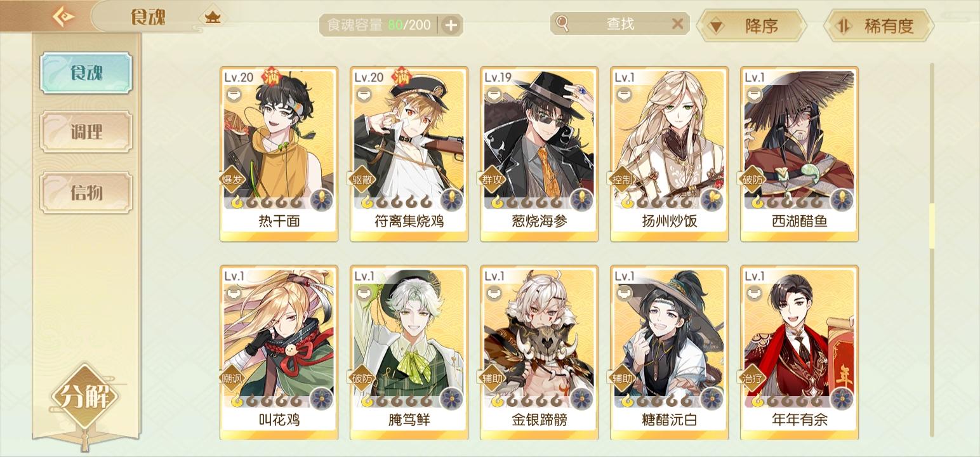Switch to the 信物 tab
The height and width of the screenshot is (457, 980).
coord(86,192)
